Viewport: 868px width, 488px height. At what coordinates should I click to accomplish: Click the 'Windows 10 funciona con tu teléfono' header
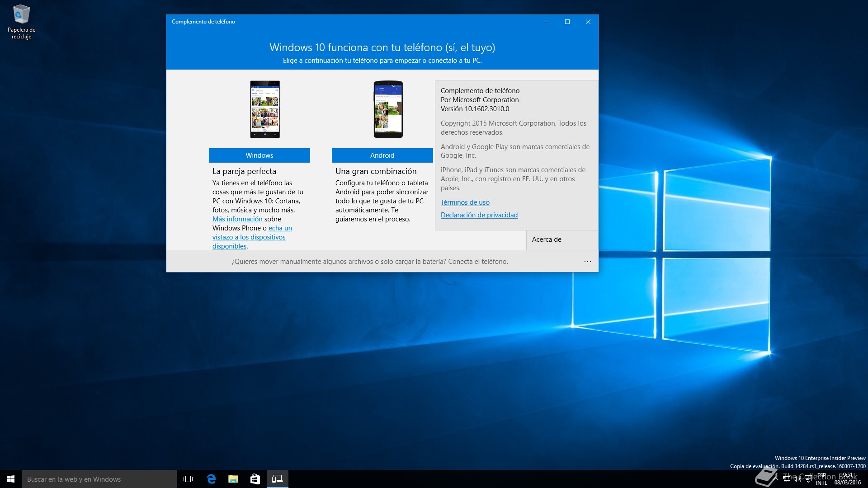coord(382,47)
